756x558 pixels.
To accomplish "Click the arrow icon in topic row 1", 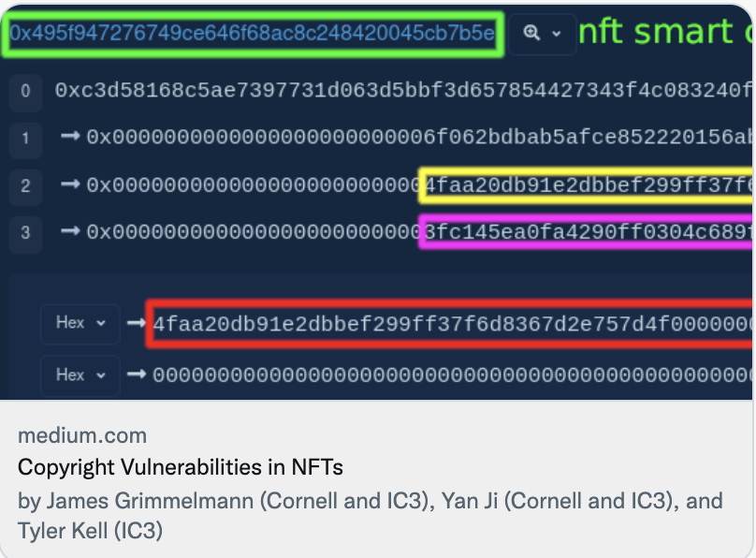I will pos(70,137).
